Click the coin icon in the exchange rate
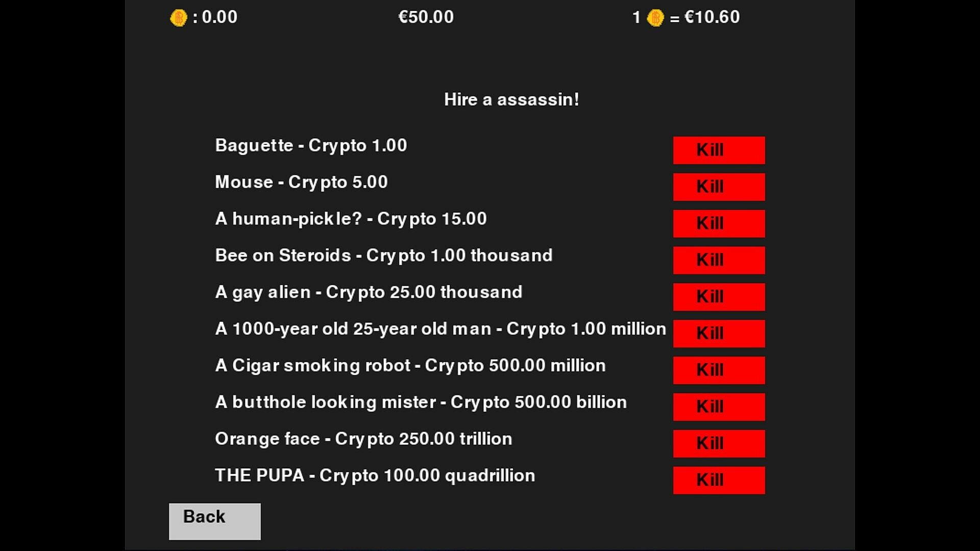The height and width of the screenshot is (551, 980). coord(655,18)
